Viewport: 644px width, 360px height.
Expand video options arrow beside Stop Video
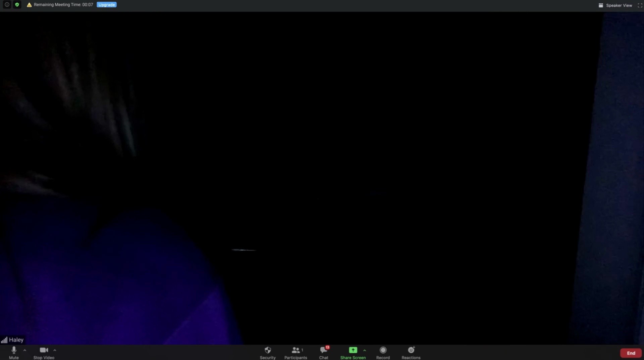[55, 350]
